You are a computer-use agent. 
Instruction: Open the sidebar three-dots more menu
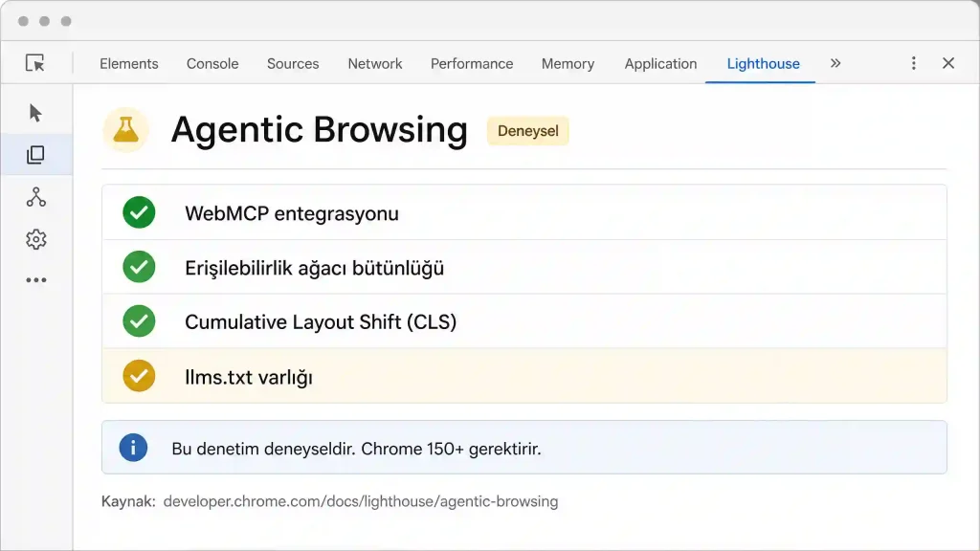(36, 280)
